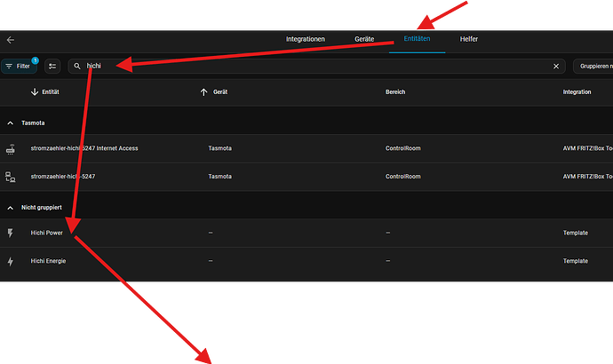613x364 pixels.
Task: Click the lightning icon beside Hichi Energie
Action: coord(11,261)
